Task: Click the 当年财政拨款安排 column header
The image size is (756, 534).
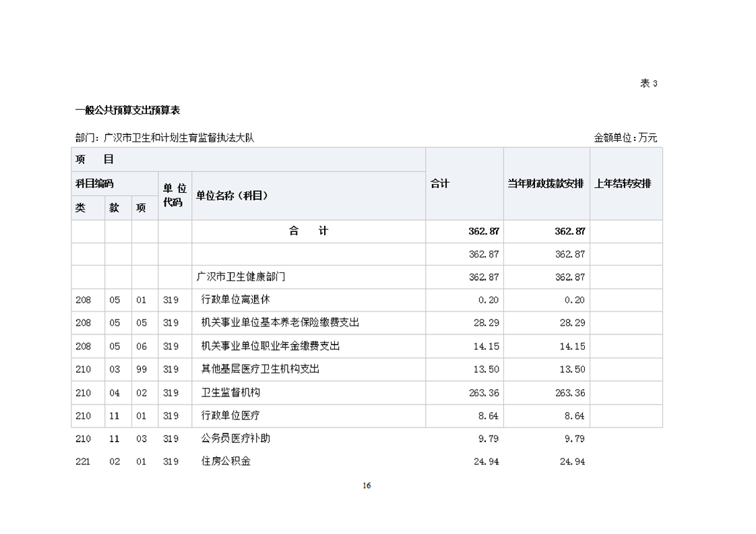Action: tap(546, 184)
